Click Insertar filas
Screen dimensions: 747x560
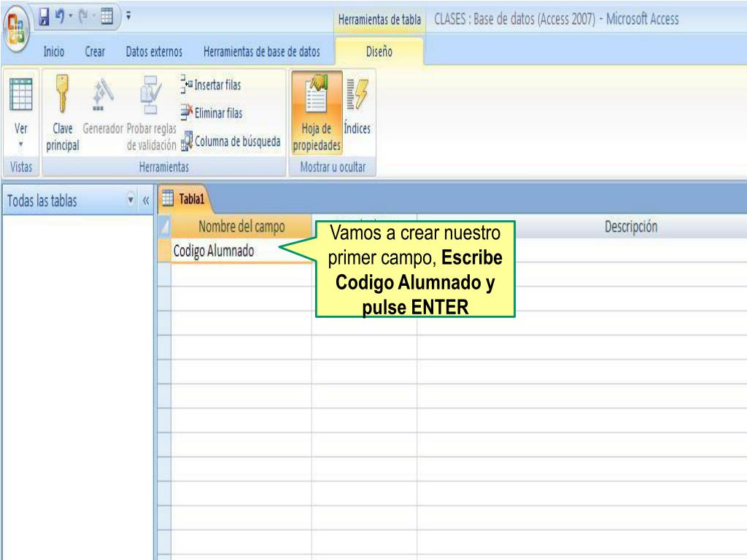[211, 85]
